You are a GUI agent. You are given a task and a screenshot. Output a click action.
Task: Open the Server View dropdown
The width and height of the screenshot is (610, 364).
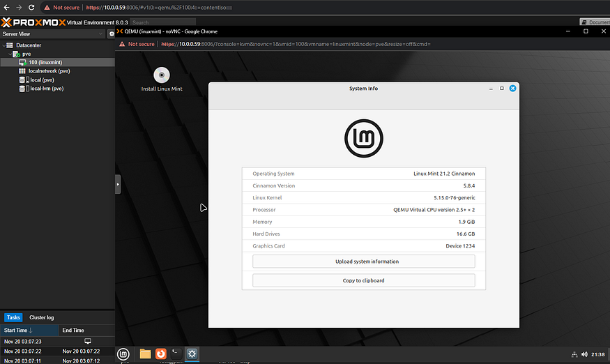pos(52,34)
